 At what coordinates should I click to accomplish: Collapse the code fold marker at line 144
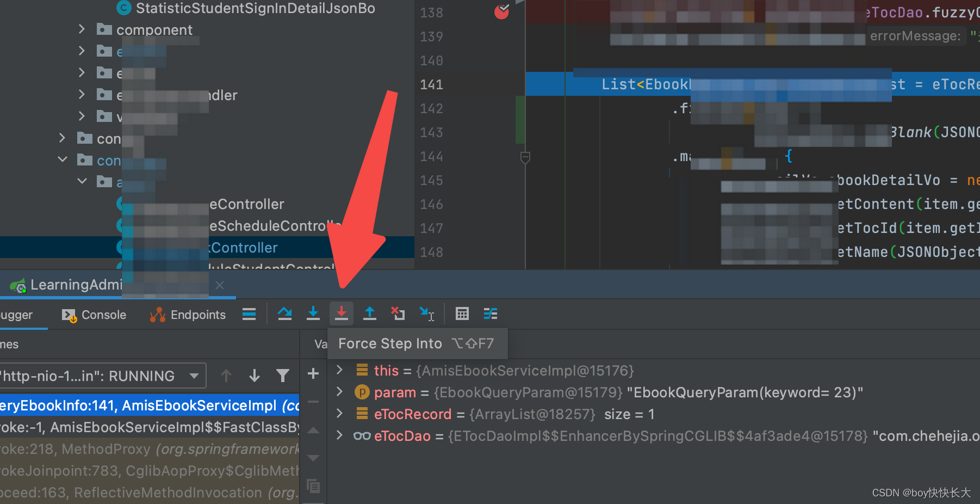click(525, 158)
